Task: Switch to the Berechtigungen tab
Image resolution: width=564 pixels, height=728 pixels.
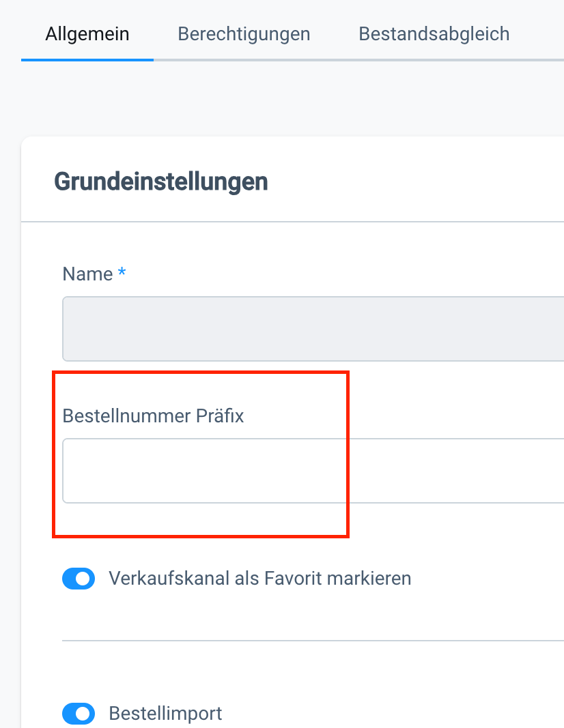Action: 244,33
